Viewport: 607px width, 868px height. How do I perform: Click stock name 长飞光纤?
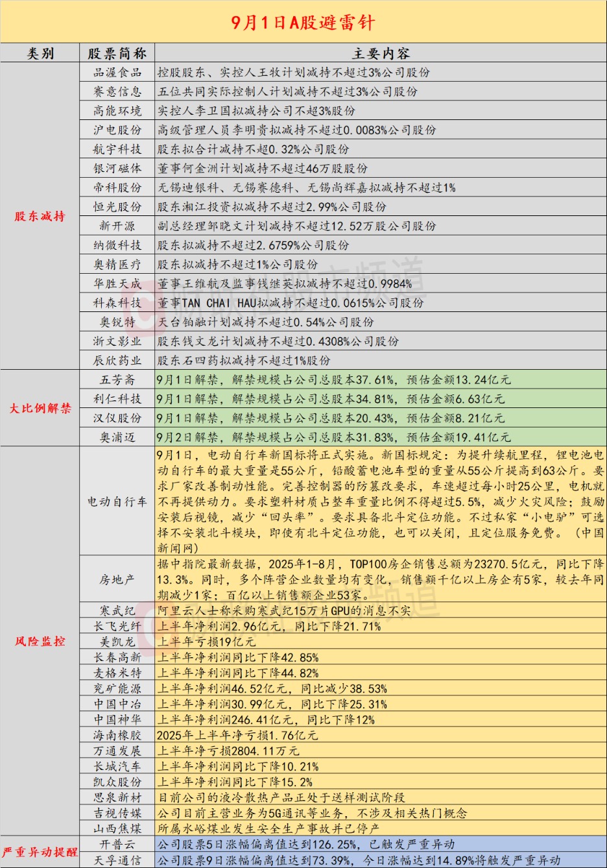117,626
